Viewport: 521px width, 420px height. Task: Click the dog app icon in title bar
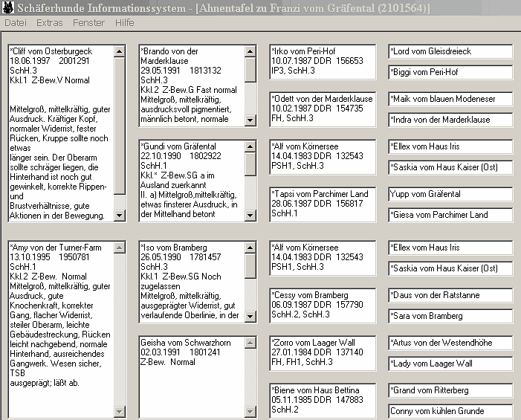8,7
